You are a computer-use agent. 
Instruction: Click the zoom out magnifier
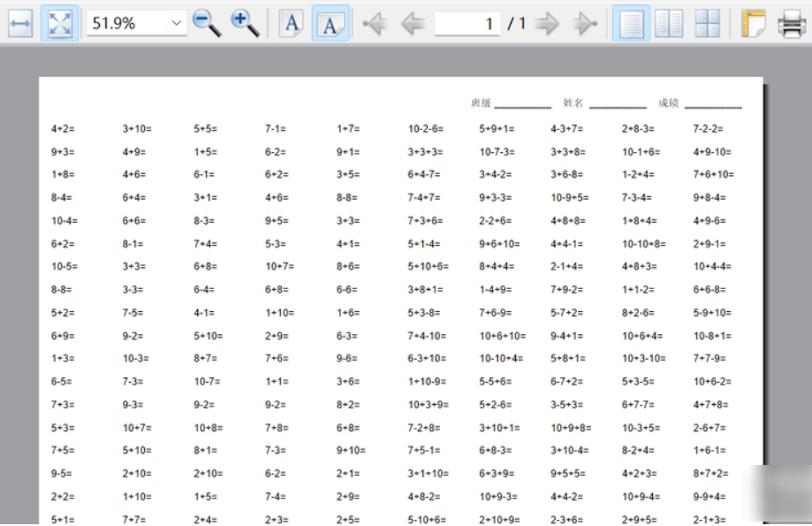(207, 24)
